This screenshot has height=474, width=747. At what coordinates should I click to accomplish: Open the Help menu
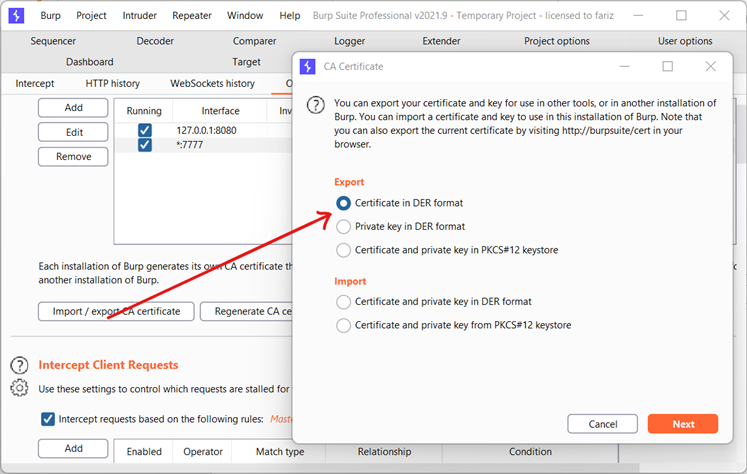290,16
